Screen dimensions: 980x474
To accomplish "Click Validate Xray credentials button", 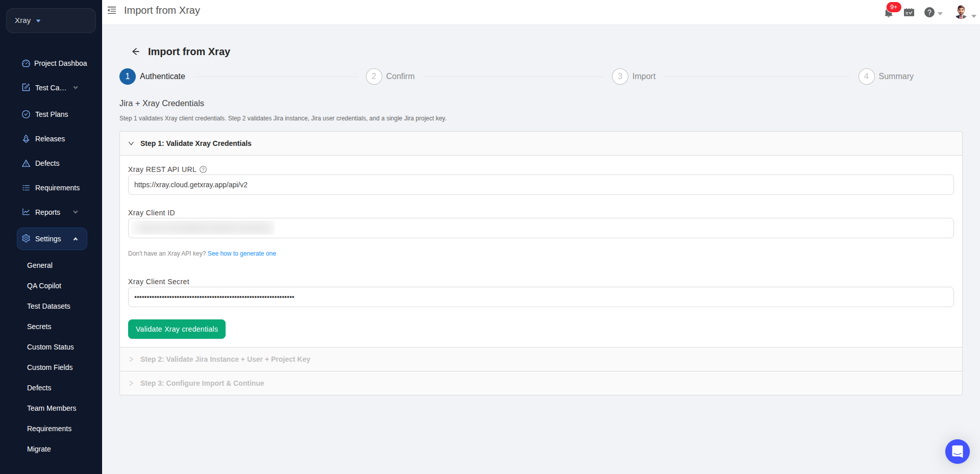I will 177,329.
